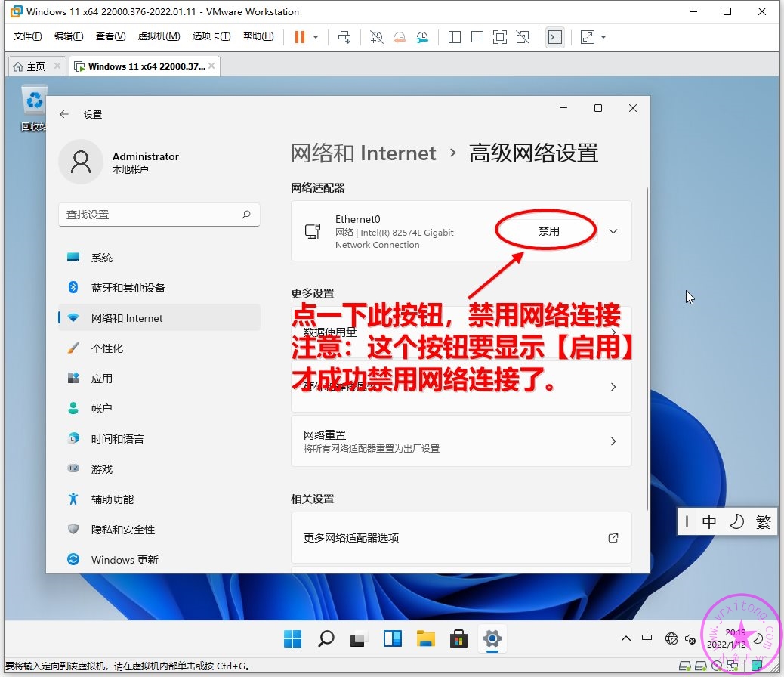Open the 硬件和连接属性 row chevron
The width and height of the screenshot is (784, 677).
pos(613,387)
